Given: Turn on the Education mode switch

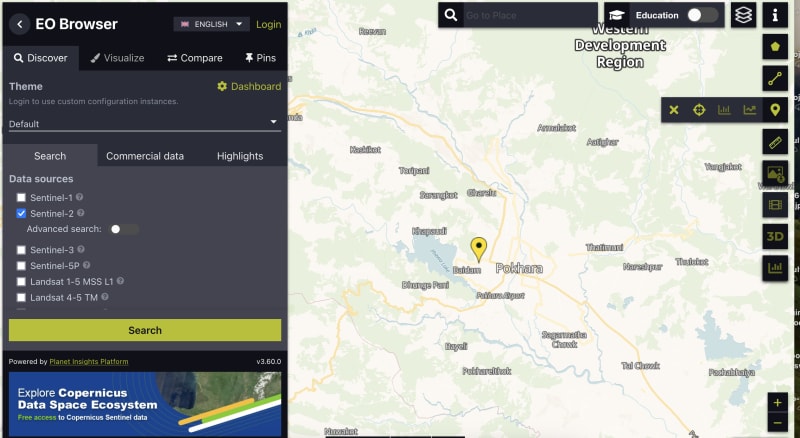Looking at the screenshot, I should coord(702,15).
